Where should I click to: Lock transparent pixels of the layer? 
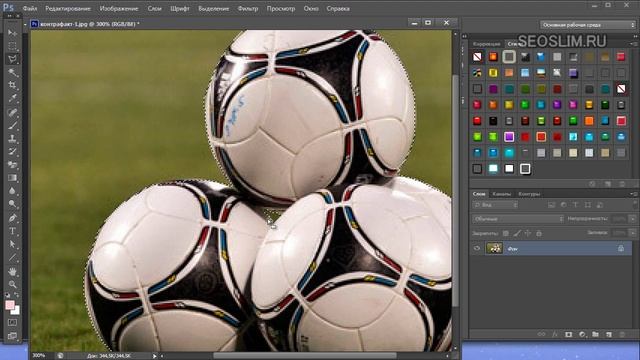pyautogui.click(x=506, y=233)
